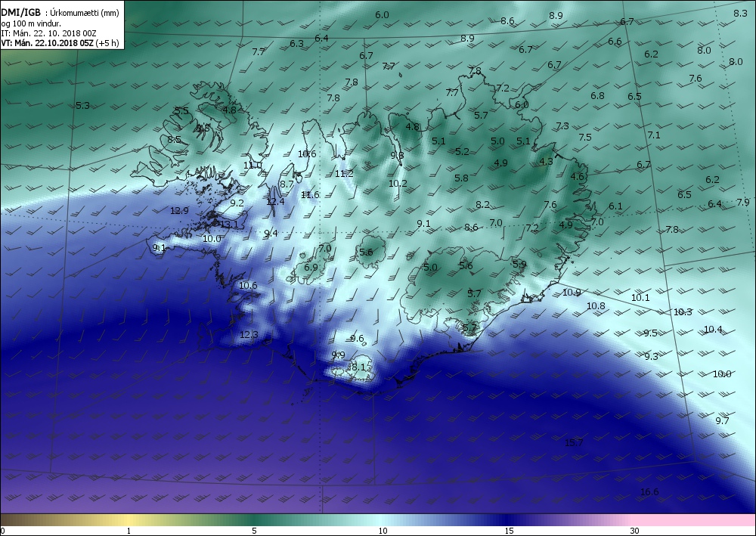Click the 4.3 value in northeast Iceland
Screen dimensions: 756x536
click(547, 162)
